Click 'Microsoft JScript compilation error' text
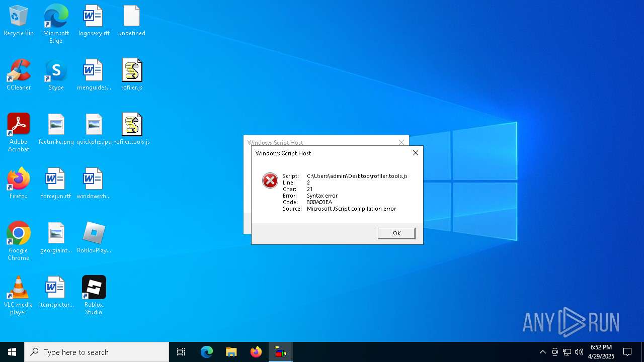This screenshot has width=644, height=362. point(351,209)
